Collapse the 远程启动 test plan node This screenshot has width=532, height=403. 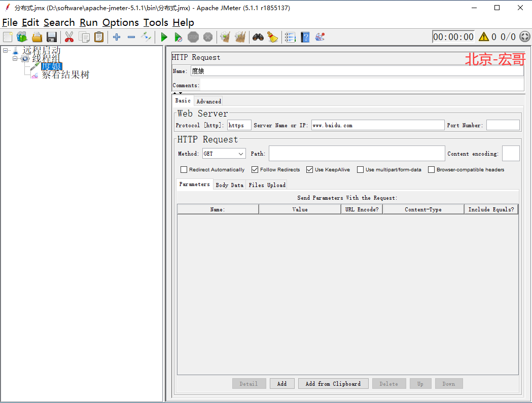pos(6,50)
